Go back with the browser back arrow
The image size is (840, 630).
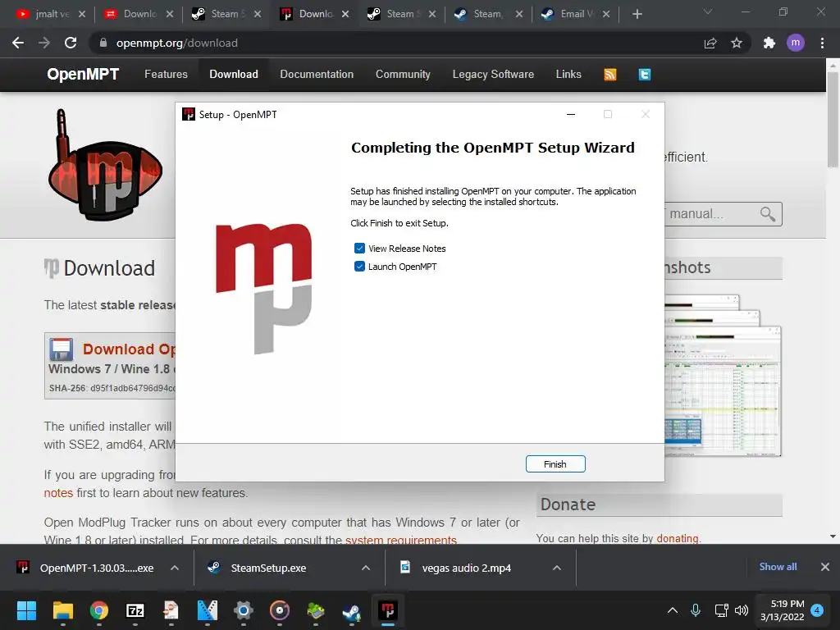coord(18,43)
